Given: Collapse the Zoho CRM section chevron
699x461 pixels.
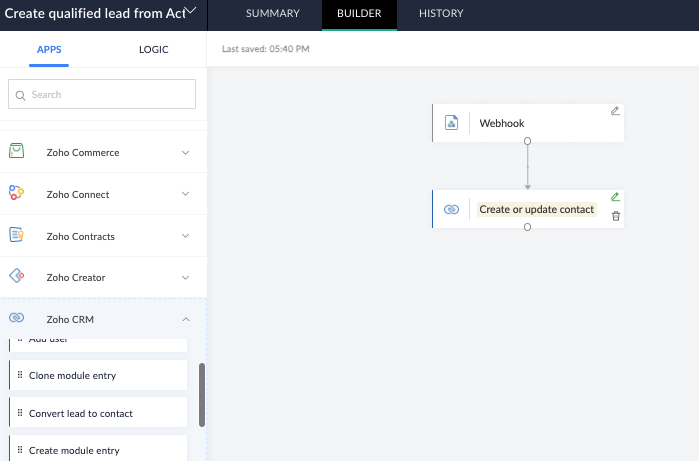Looking at the screenshot, I should [185, 319].
